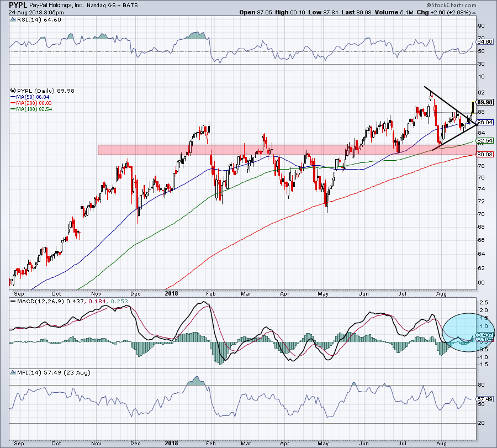Click the Nov label on price chart axis

[x=96, y=293]
